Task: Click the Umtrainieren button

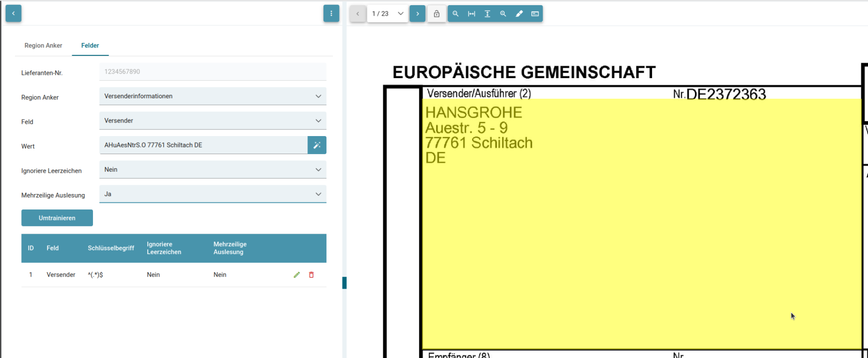Action: coord(57,218)
